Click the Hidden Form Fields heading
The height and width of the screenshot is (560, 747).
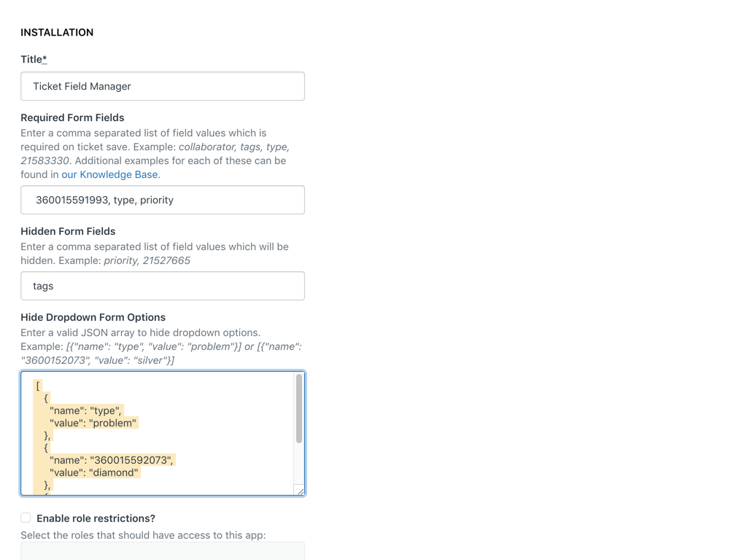pos(68,231)
